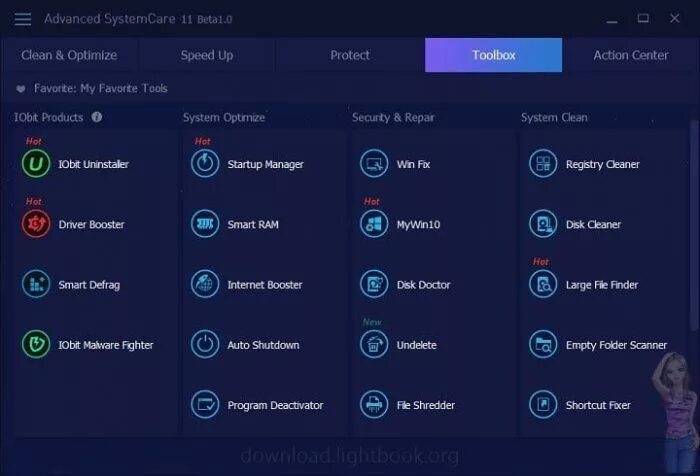Viewport: 700px width, 476px height.
Task: Click the vertical scrollbar of the toolbox
Action: [x=693, y=223]
